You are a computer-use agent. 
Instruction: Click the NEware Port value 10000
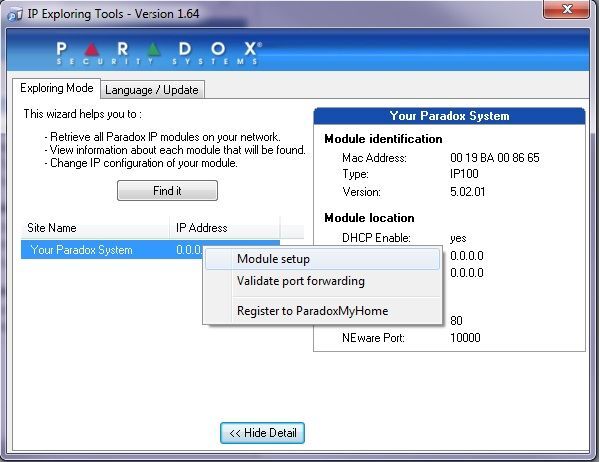pyautogui.click(x=466, y=338)
